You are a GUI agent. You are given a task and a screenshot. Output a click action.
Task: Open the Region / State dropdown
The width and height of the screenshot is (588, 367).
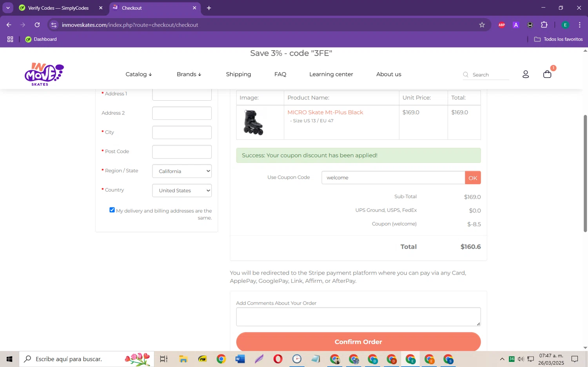click(182, 171)
